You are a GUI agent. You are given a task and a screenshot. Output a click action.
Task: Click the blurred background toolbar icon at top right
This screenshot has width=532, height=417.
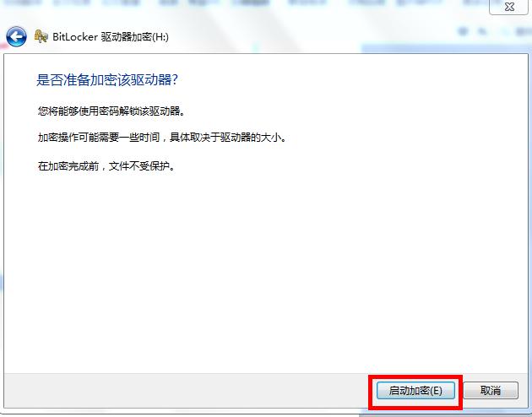463,32
